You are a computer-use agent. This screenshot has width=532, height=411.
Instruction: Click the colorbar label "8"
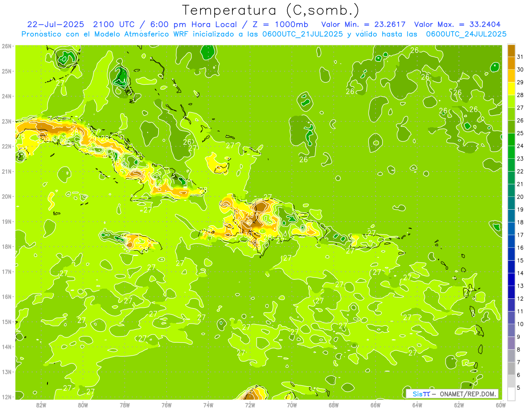click(519, 349)
